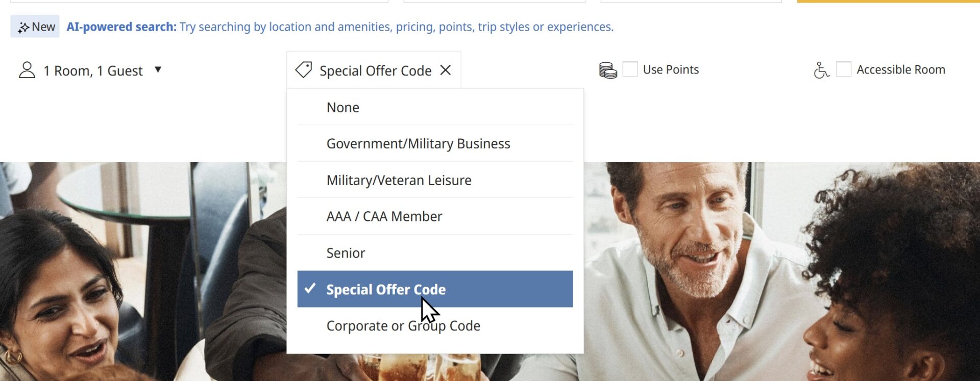Click the price tag icon beside Special Offer Code
This screenshot has width=980, height=381.
(x=303, y=69)
